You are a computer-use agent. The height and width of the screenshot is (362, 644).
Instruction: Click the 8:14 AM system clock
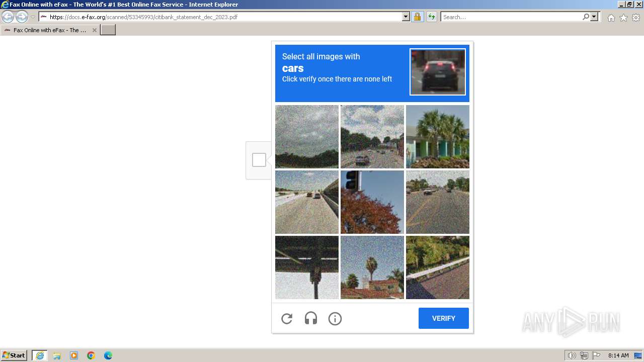click(x=618, y=355)
